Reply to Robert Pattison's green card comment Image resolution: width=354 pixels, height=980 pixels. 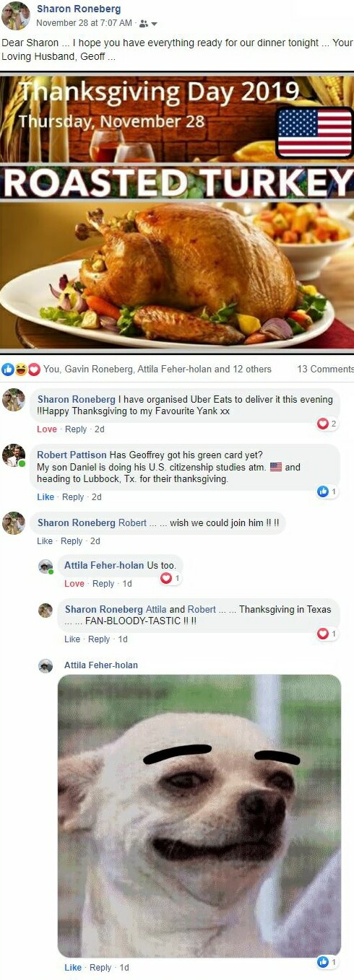73,497
